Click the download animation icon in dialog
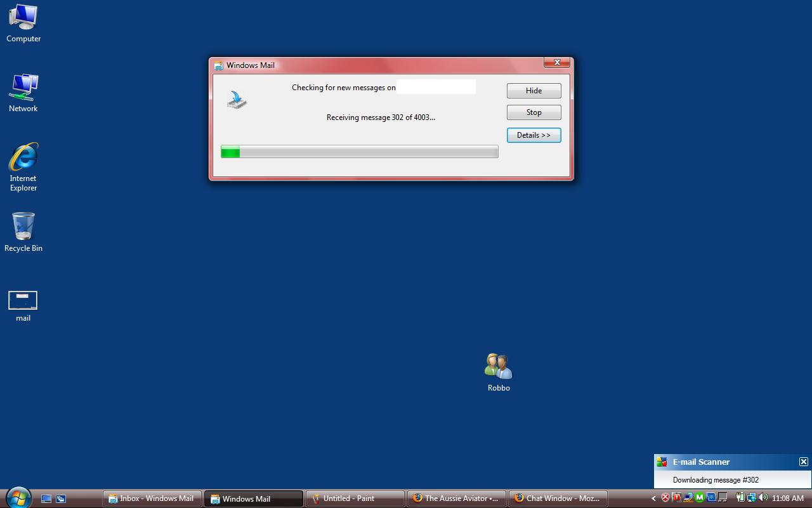 (237, 99)
